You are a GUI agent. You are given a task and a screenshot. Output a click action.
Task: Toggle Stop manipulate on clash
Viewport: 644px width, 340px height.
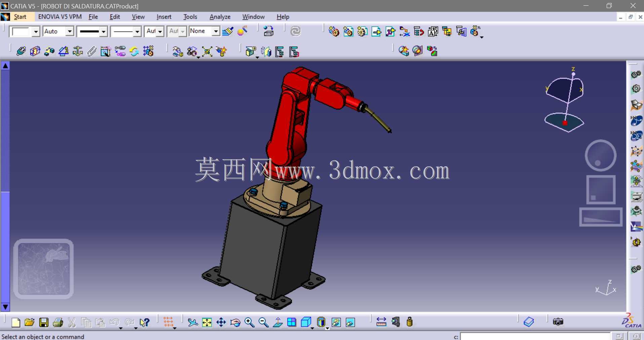(222, 51)
